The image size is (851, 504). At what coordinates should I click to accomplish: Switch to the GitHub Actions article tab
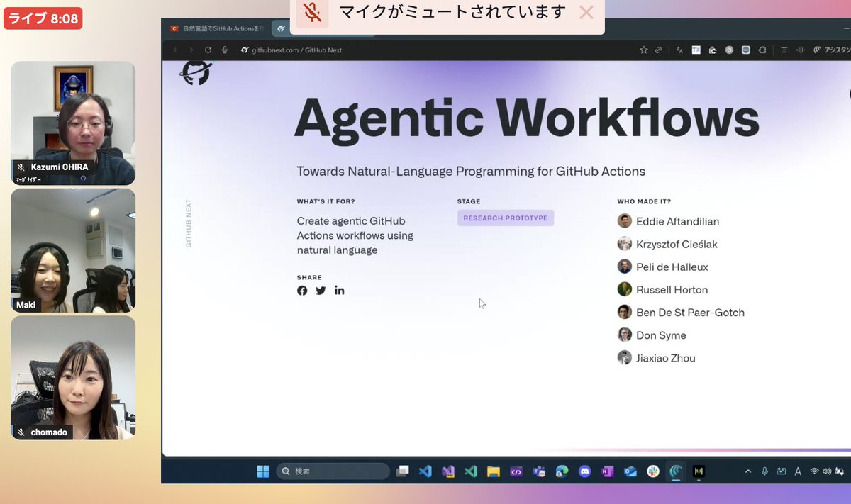pyautogui.click(x=216, y=29)
